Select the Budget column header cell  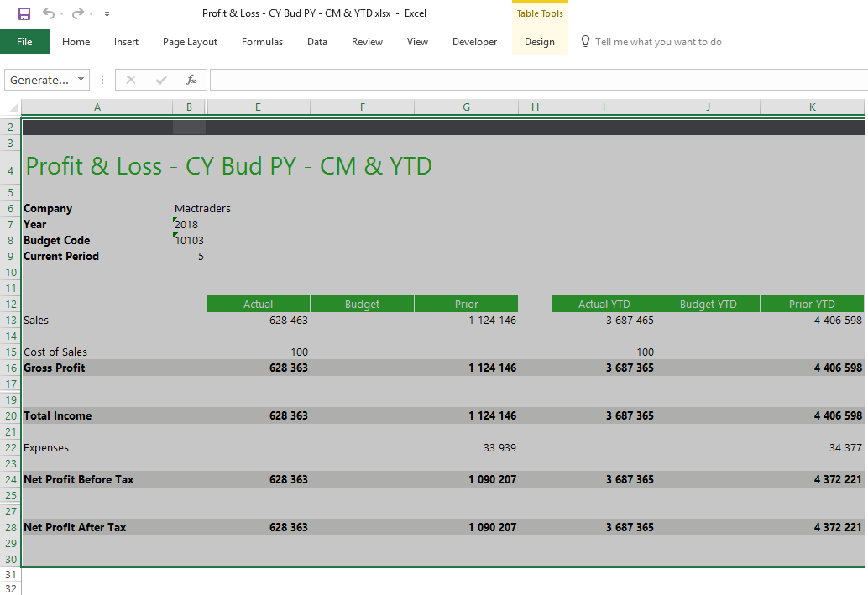(362, 304)
